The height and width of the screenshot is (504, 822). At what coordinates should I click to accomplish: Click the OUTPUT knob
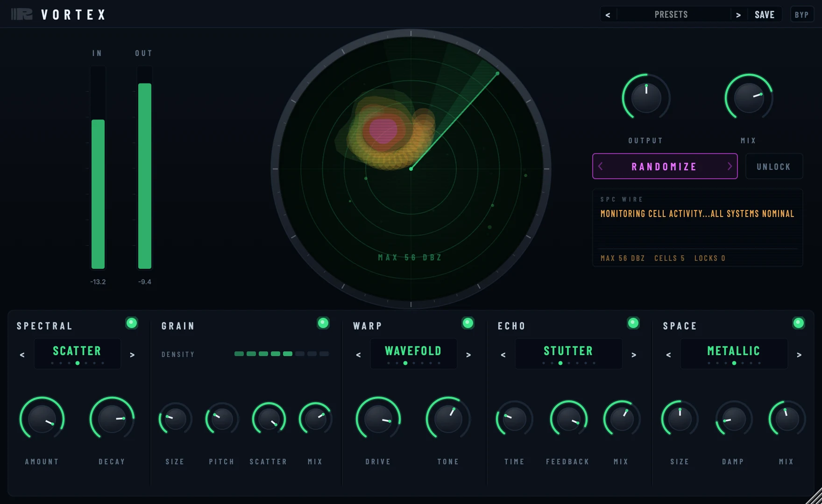(646, 98)
